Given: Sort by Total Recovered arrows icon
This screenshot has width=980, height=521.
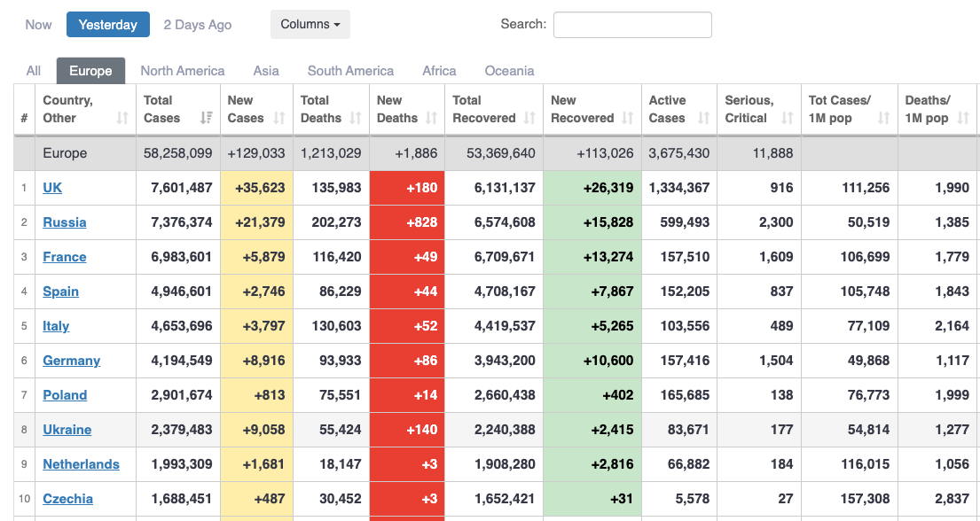Looking at the screenshot, I should [x=529, y=118].
